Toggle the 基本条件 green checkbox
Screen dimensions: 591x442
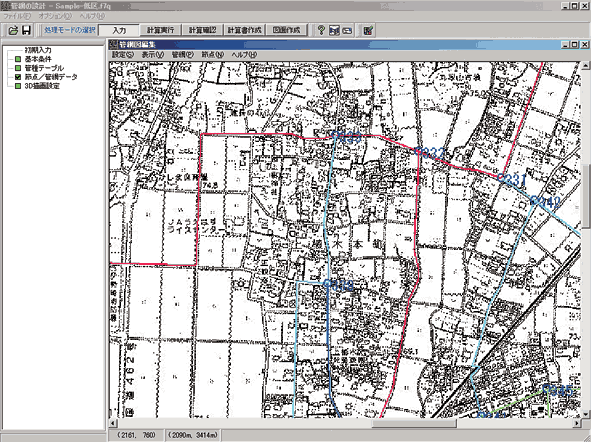[x=18, y=59]
